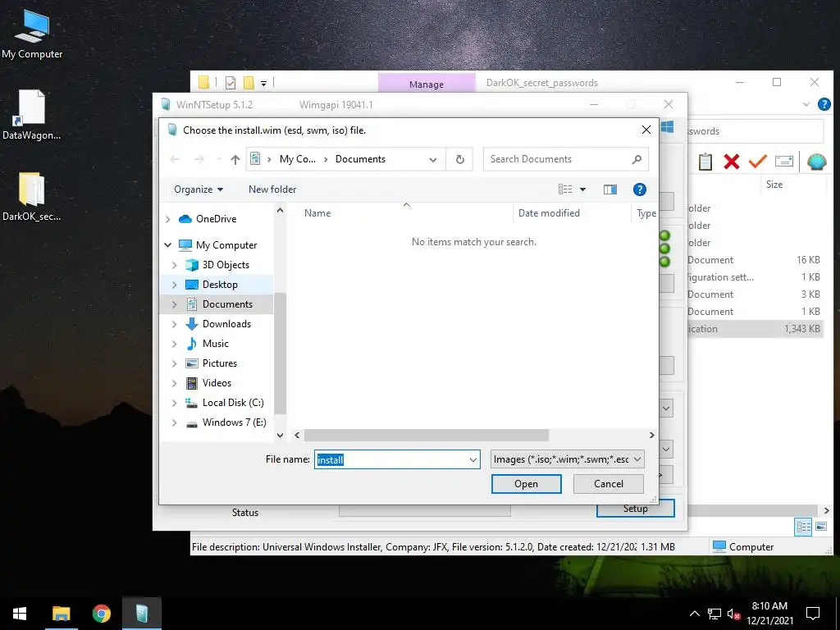Open the Organize menu
This screenshot has height=630, width=840.
(x=199, y=189)
